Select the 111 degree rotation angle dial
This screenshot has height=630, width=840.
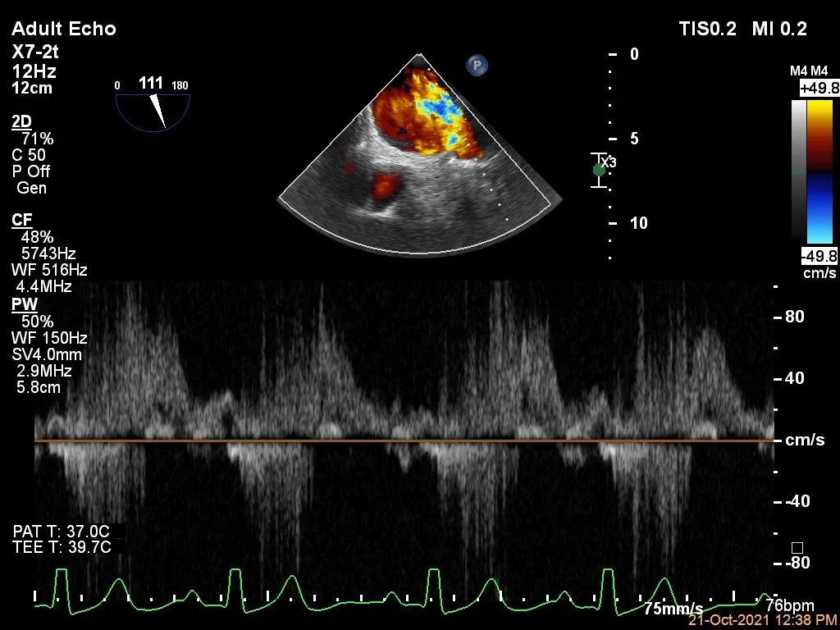153,110
